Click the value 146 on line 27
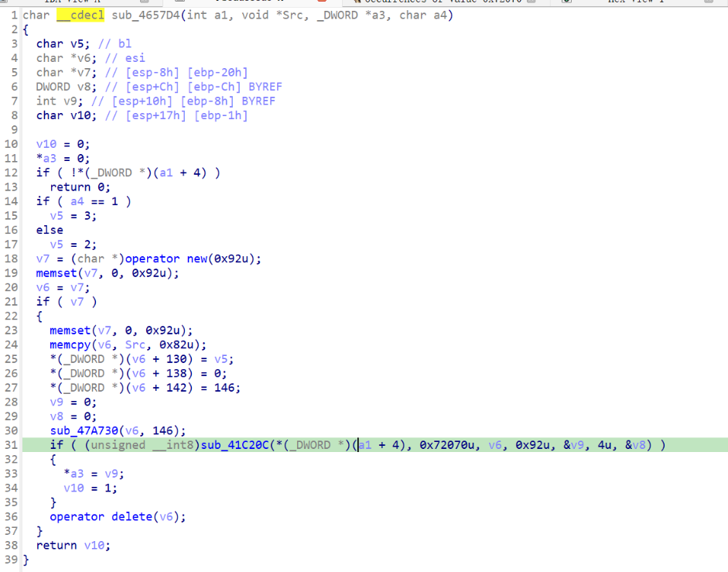The width and height of the screenshot is (728, 572). 227,388
